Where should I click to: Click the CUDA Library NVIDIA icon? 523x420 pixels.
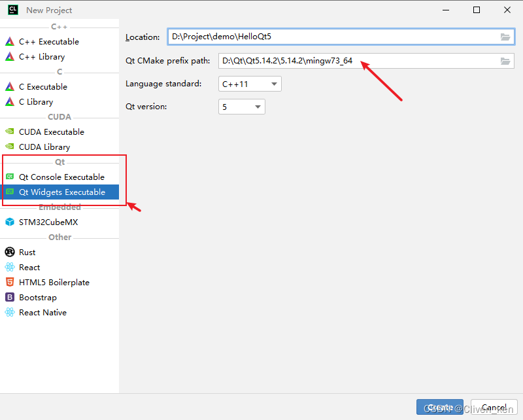coord(10,147)
